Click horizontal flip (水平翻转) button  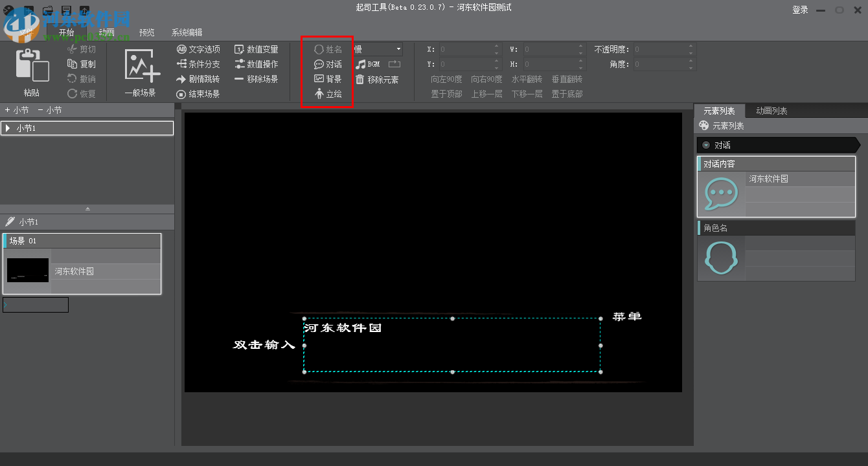coord(527,79)
